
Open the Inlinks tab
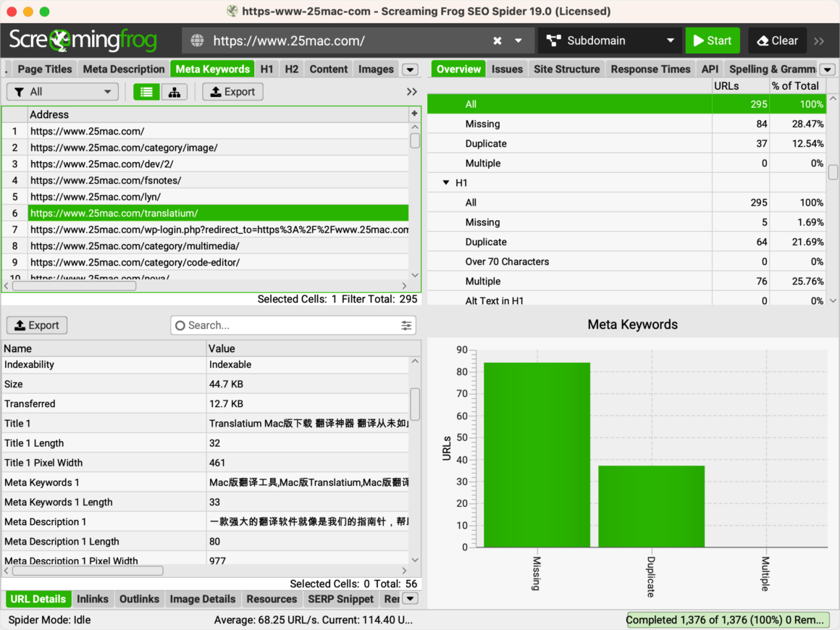92,599
